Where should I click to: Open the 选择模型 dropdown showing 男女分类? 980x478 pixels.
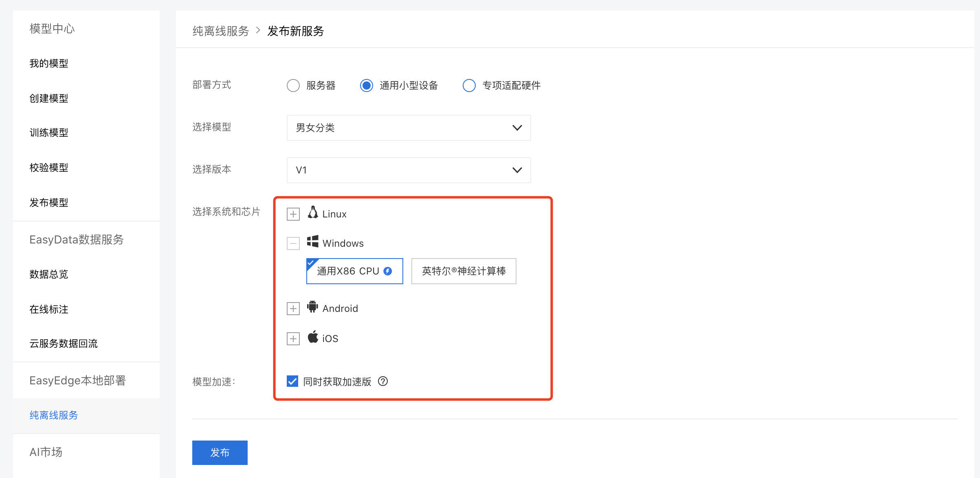(409, 128)
